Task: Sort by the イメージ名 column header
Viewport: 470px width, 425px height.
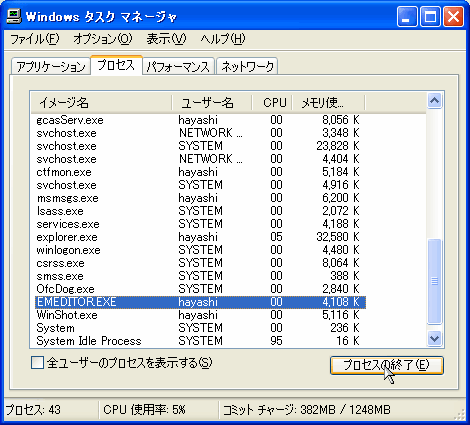Action: point(102,103)
